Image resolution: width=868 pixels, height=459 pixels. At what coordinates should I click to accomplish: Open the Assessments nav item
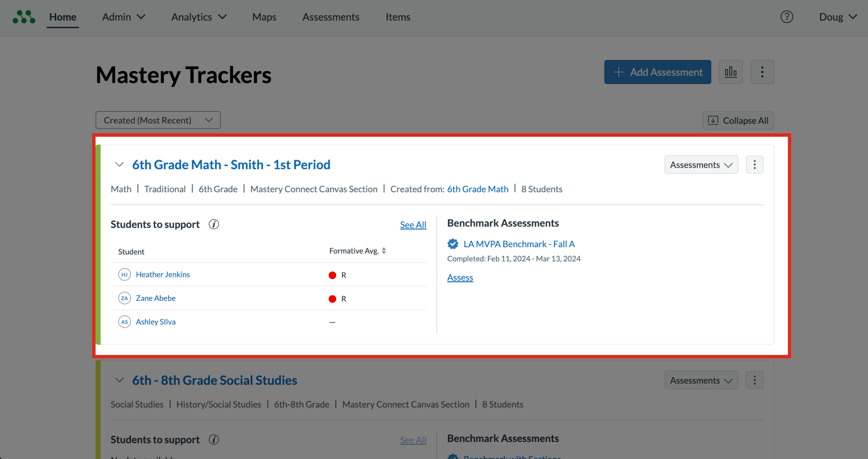tap(331, 17)
